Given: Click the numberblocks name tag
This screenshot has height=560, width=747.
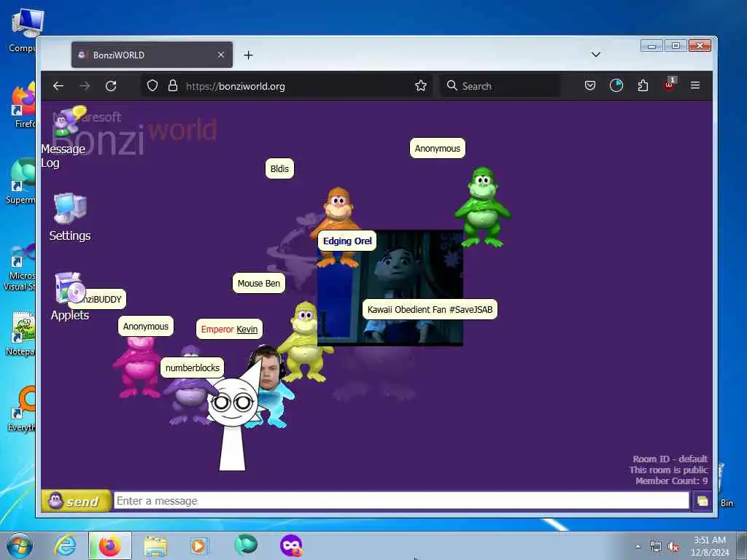Looking at the screenshot, I should (193, 367).
